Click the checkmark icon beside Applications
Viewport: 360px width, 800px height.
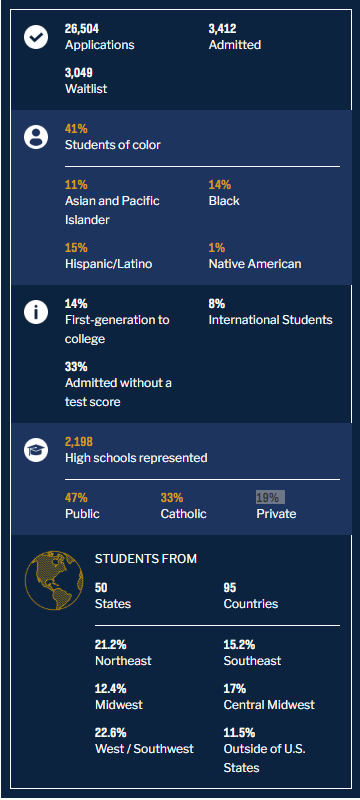click(36, 37)
